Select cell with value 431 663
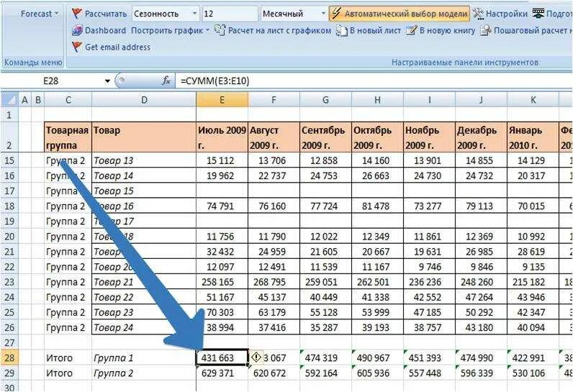 pyautogui.click(x=222, y=358)
